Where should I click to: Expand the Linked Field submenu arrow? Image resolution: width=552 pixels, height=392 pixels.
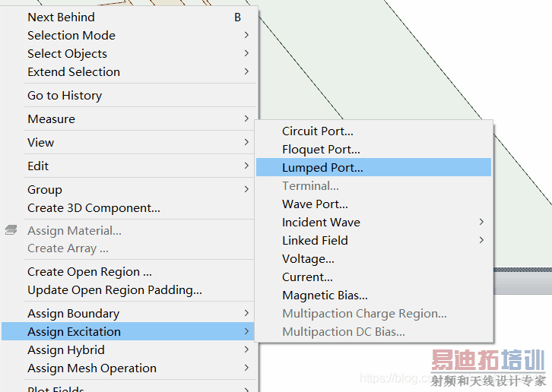[x=481, y=241]
